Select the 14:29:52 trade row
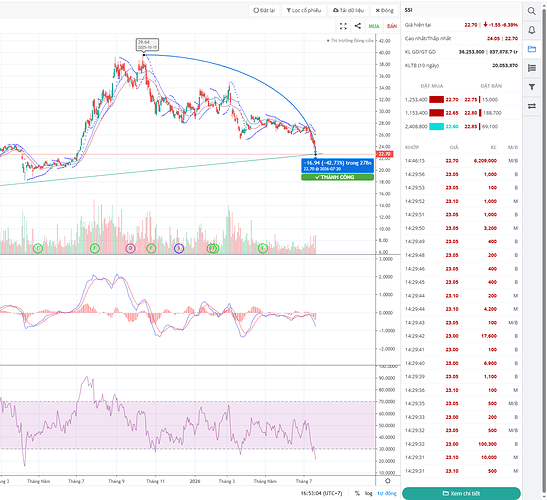 pos(461,201)
